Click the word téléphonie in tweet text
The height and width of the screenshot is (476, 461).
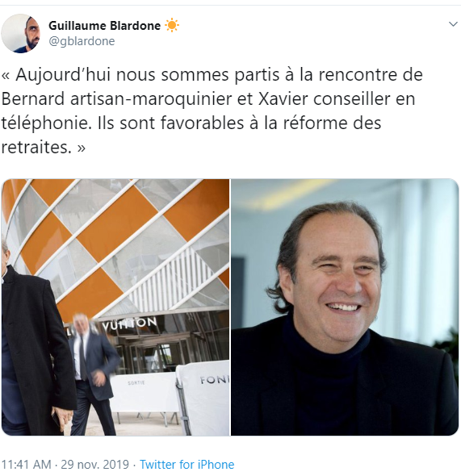pos(46,123)
